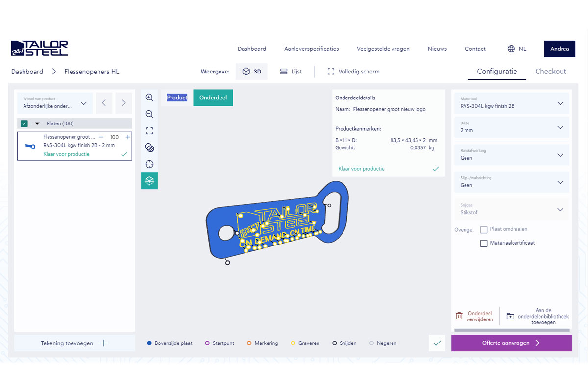Click the library folder add icon
Image resolution: width=588 pixels, height=392 pixels.
[510, 316]
